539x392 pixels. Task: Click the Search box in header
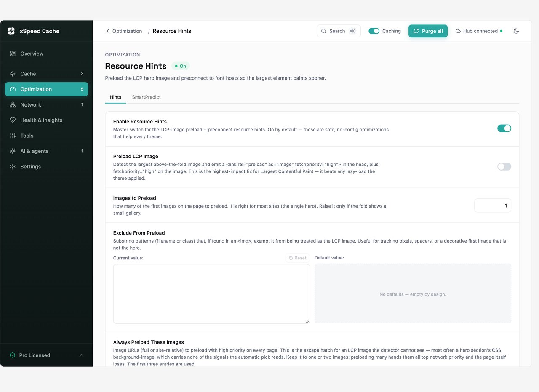click(x=339, y=31)
